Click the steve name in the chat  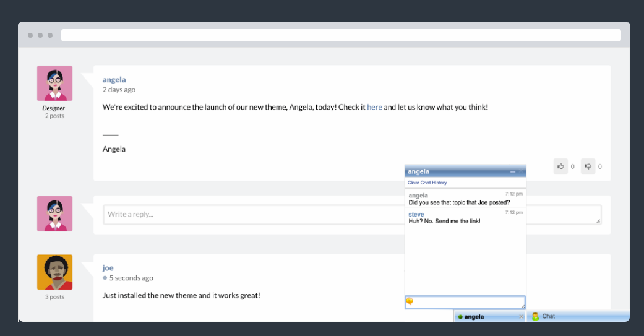click(416, 215)
